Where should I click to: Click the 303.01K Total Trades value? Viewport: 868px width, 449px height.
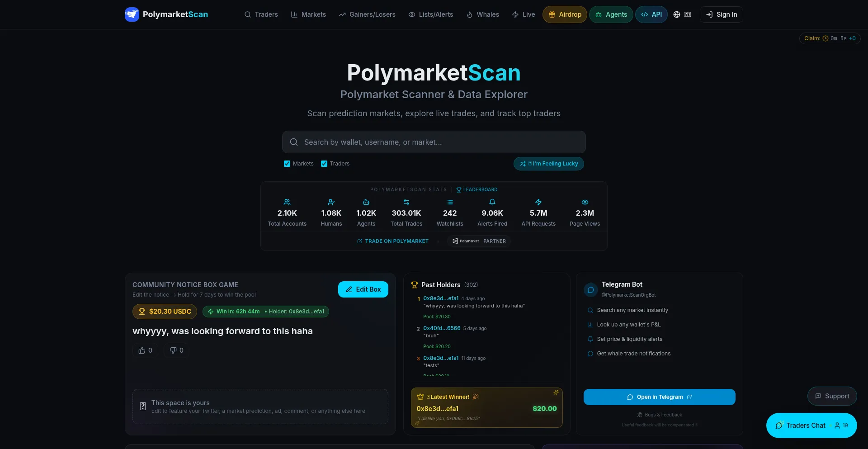[406, 213]
